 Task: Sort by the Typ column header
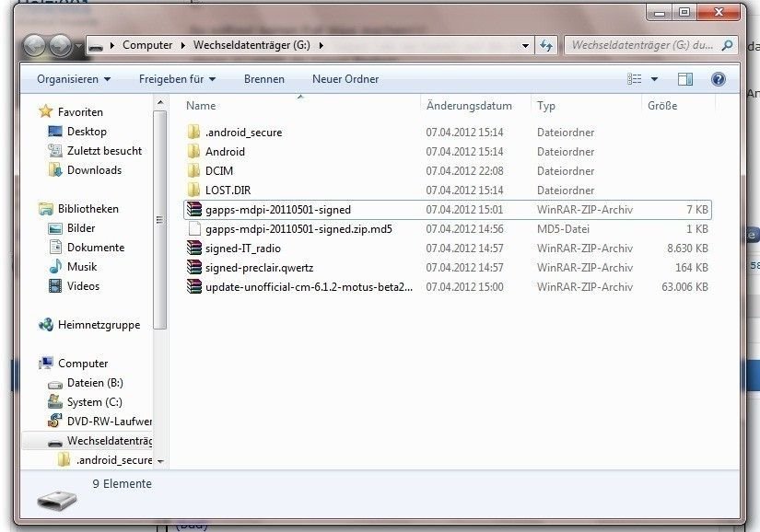point(586,106)
